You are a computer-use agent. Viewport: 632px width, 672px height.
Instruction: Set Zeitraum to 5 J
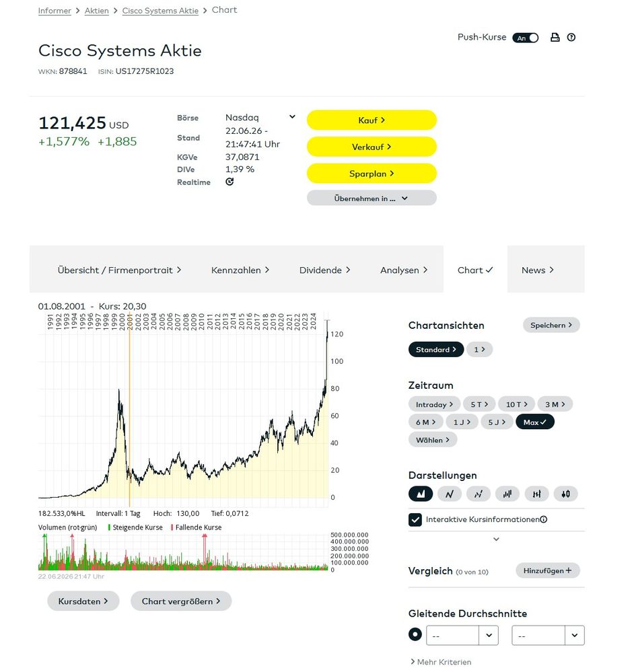click(497, 422)
